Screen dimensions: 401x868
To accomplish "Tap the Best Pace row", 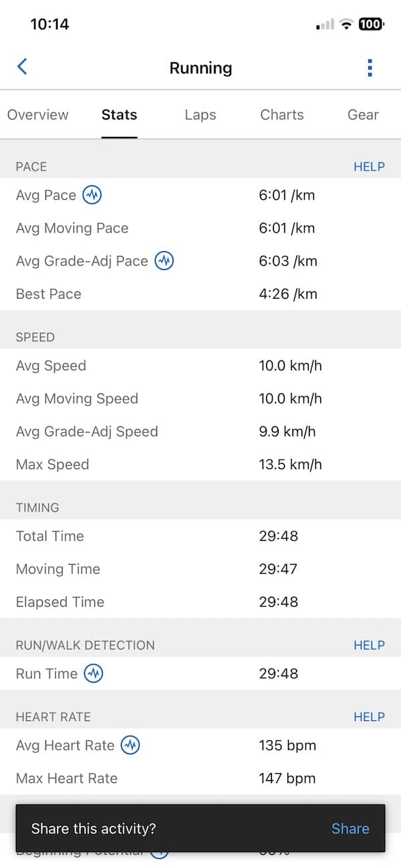I will point(200,294).
